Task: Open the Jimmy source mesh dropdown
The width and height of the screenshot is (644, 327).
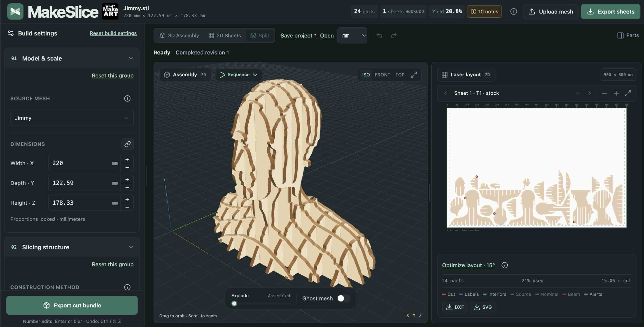Action: (x=72, y=118)
